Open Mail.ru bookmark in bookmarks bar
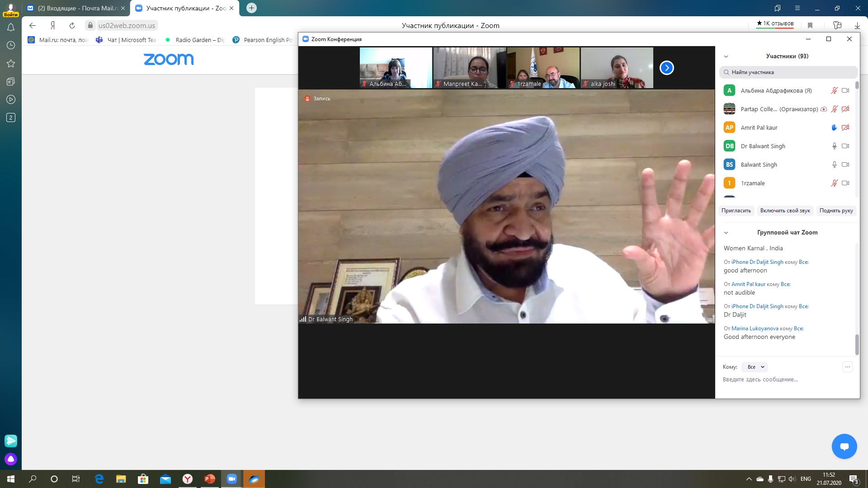The image size is (868, 488). (58, 40)
